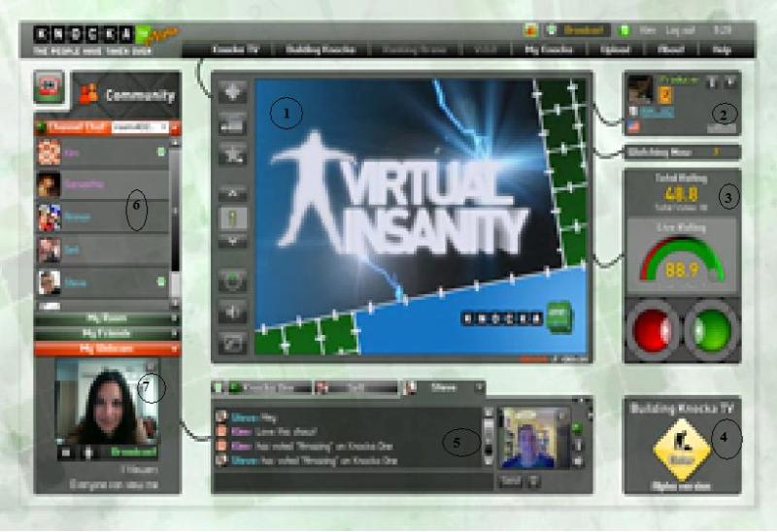Click the green icon left of chat tabs
The image size is (777, 532).
pyautogui.click(x=219, y=388)
